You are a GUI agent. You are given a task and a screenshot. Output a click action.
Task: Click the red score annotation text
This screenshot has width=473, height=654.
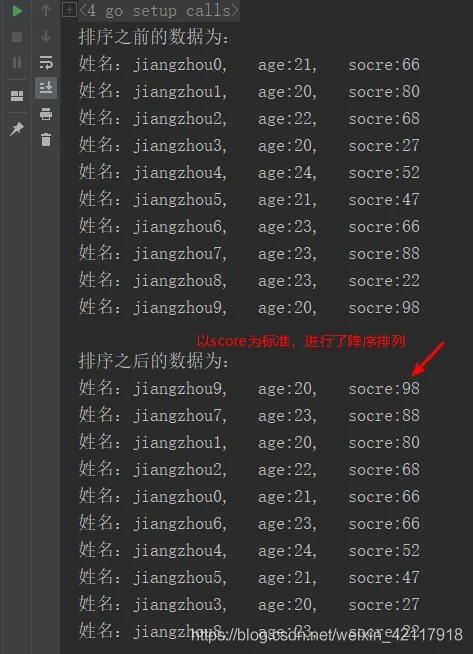pyautogui.click(x=300, y=341)
